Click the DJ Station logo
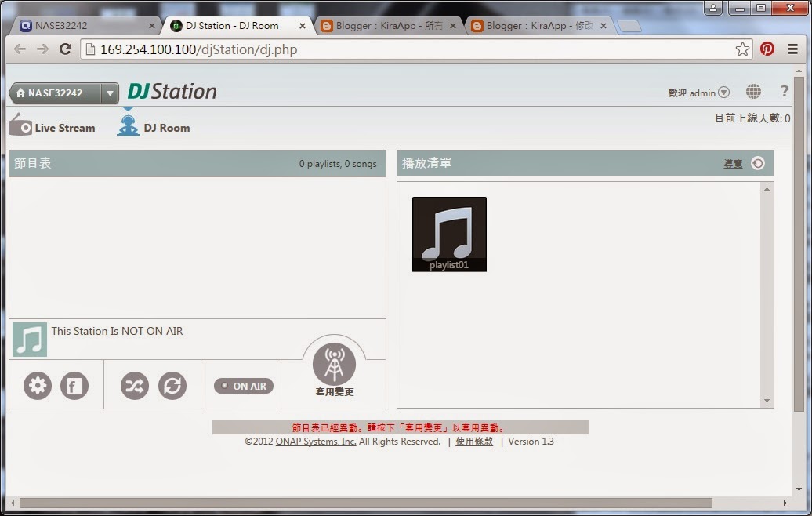Viewport: 812px width, 516px height. (172, 92)
